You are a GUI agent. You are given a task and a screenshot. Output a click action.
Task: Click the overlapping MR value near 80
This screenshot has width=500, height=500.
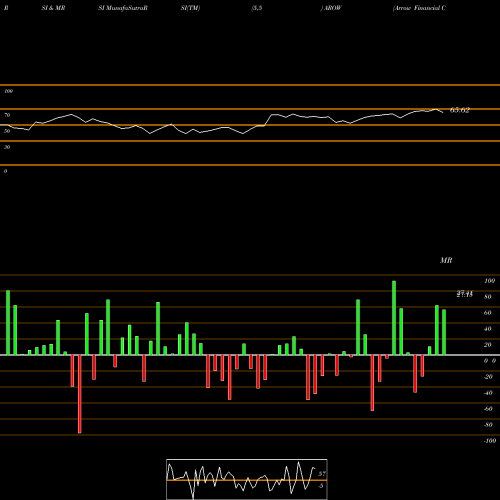click(465, 294)
